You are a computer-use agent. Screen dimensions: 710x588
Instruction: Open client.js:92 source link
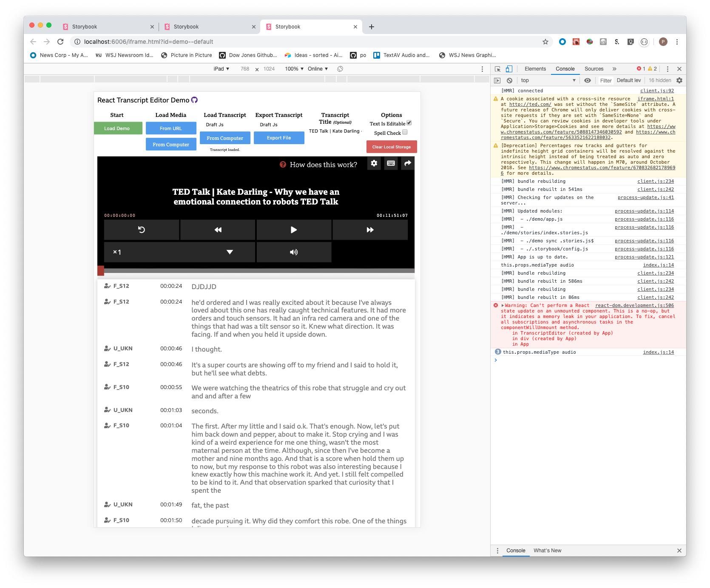pyautogui.click(x=657, y=91)
